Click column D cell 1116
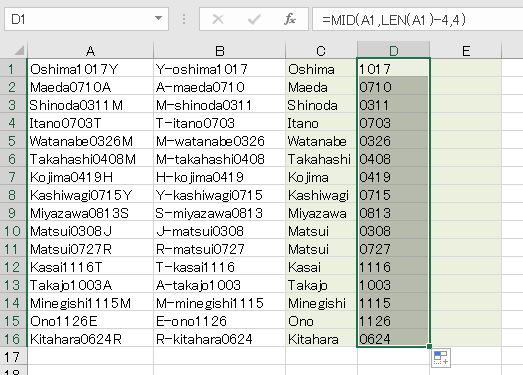Viewport: 523px width, 375px height. click(394, 267)
